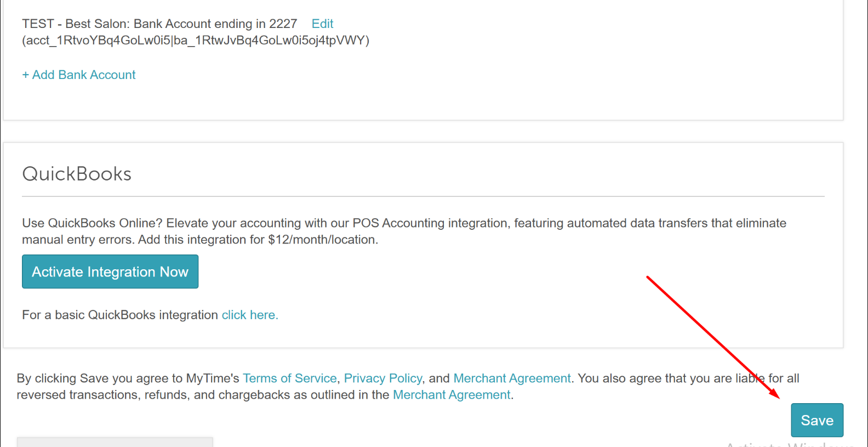
Task: Open the Merchant Agreement link ending the paragraph
Action: (x=452, y=395)
